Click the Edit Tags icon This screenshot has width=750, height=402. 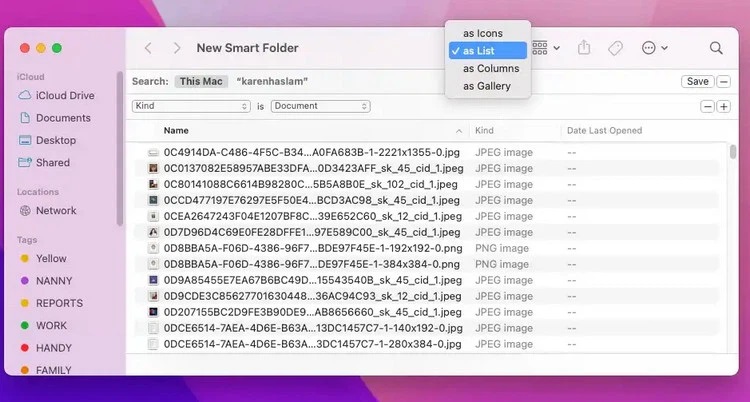coord(616,48)
